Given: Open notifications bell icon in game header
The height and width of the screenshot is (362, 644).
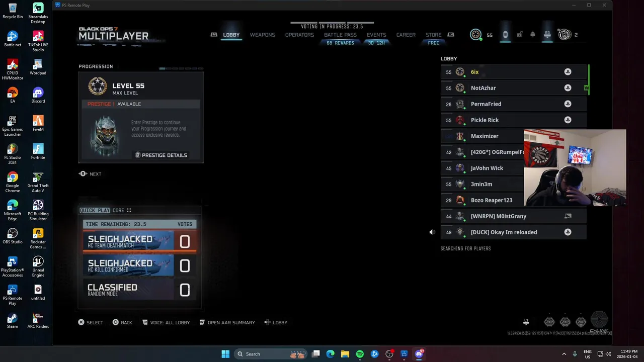Looking at the screenshot, I should point(533,35).
